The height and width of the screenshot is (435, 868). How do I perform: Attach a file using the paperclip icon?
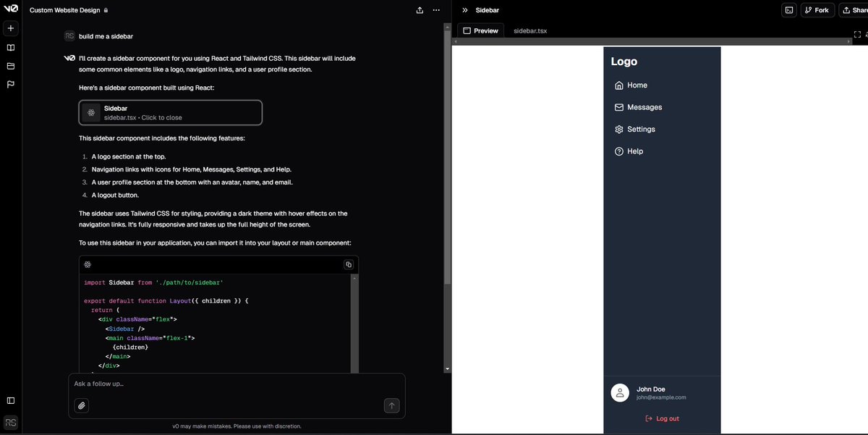pyautogui.click(x=81, y=405)
